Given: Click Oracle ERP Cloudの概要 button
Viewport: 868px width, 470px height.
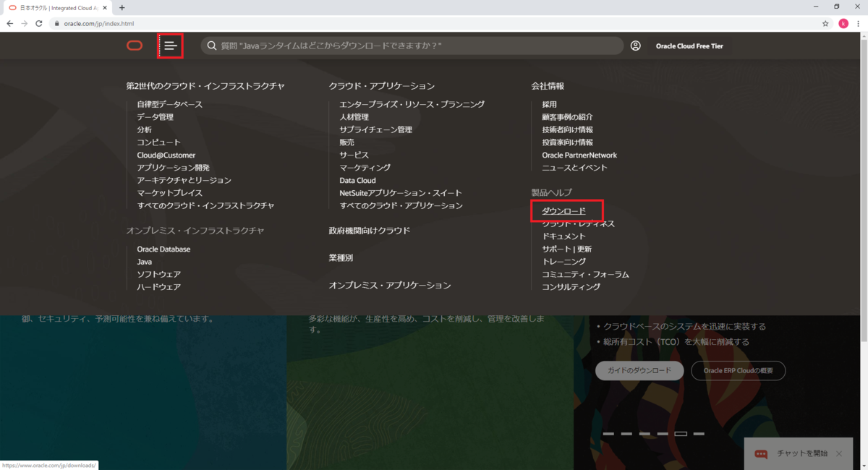Looking at the screenshot, I should pos(739,371).
